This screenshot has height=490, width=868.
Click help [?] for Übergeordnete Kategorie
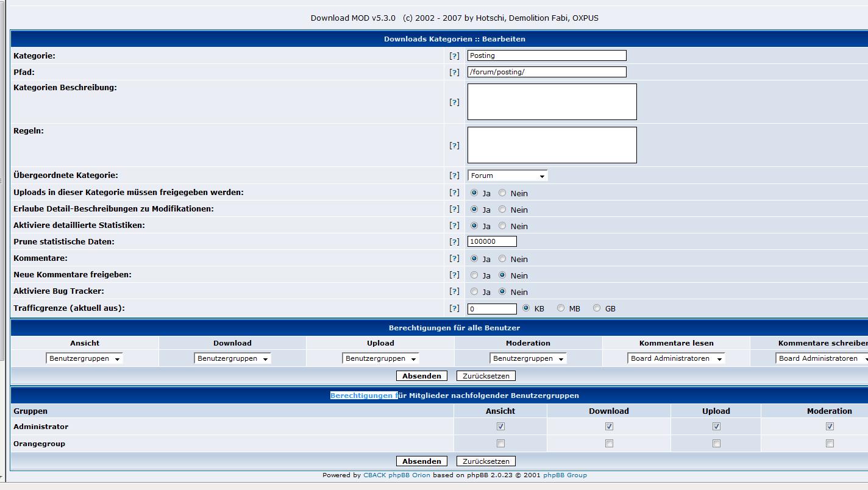click(x=454, y=176)
